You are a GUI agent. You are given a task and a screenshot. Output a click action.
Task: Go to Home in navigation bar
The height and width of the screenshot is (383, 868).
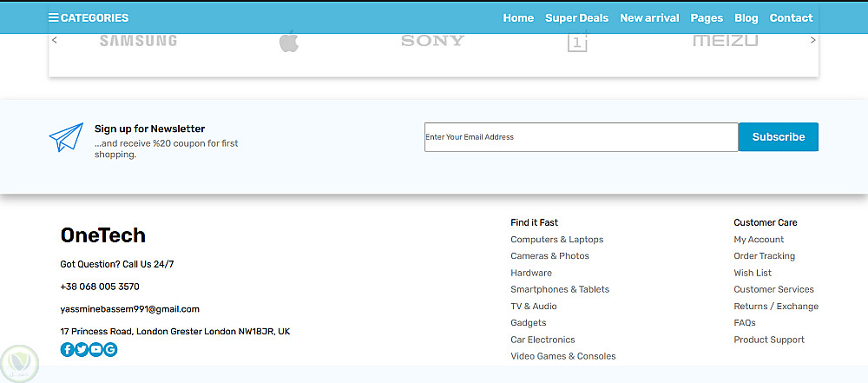click(518, 17)
